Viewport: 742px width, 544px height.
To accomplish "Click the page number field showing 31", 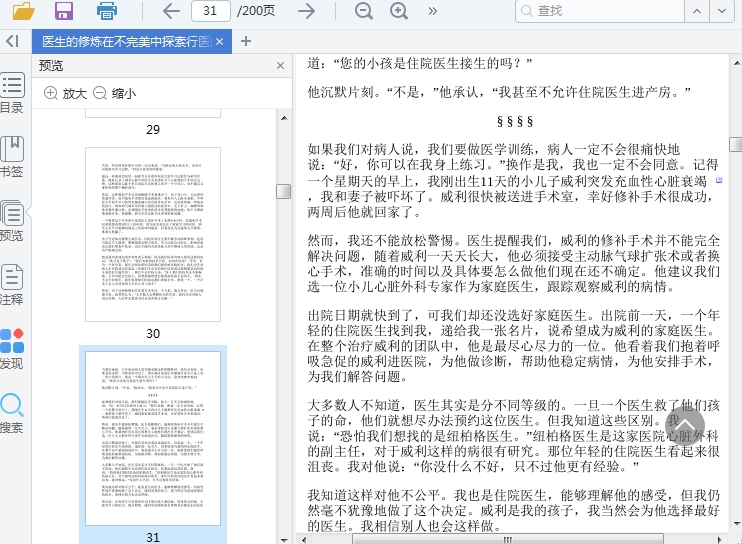I will pyautogui.click(x=211, y=11).
